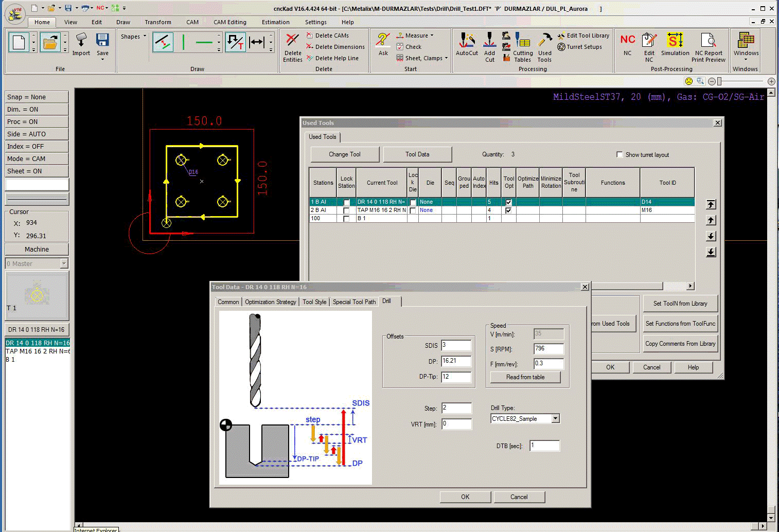Open the CAM Editing ribbon tab

(229, 22)
